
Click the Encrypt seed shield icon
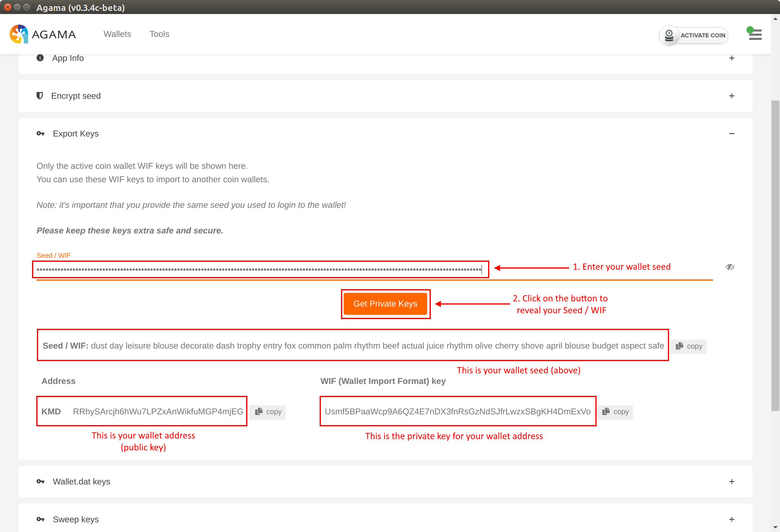point(40,96)
